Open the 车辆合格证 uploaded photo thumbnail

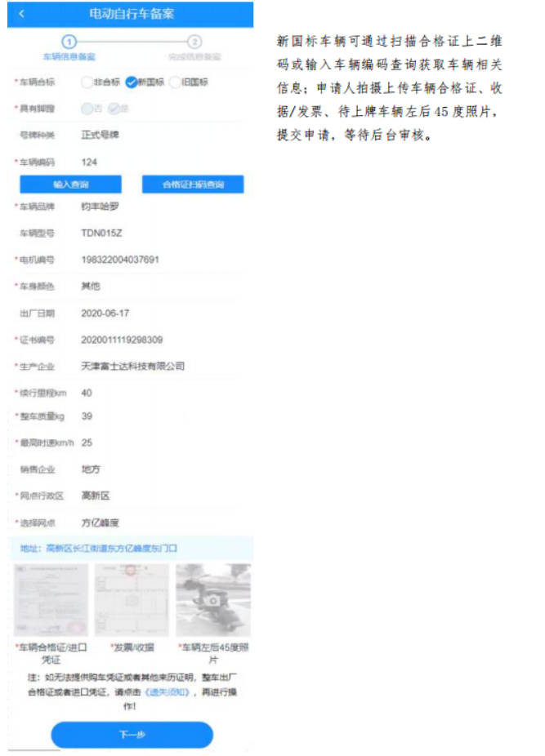coord(51,600)
